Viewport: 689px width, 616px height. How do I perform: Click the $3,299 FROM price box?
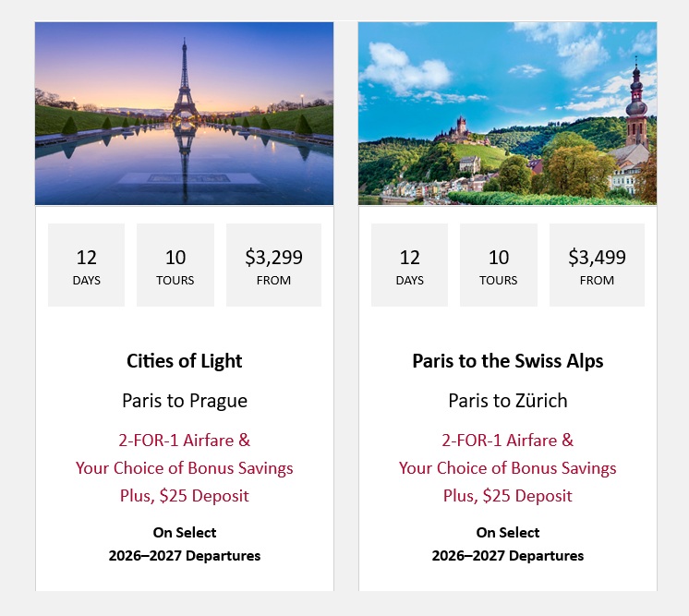click(273, 265)
